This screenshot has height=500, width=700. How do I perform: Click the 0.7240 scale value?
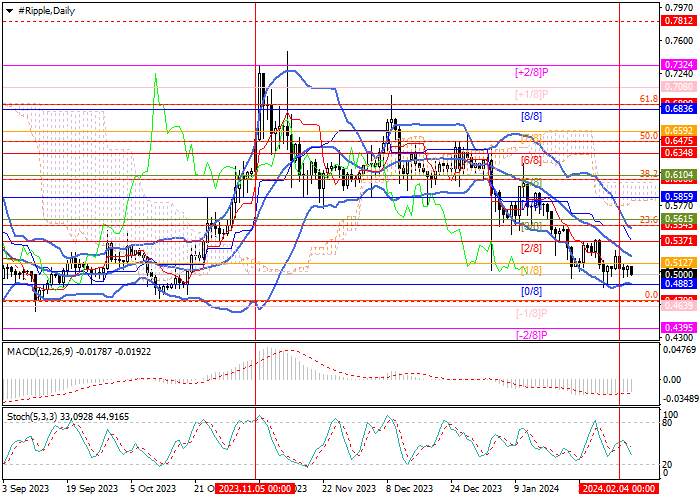tap(679, 73)
